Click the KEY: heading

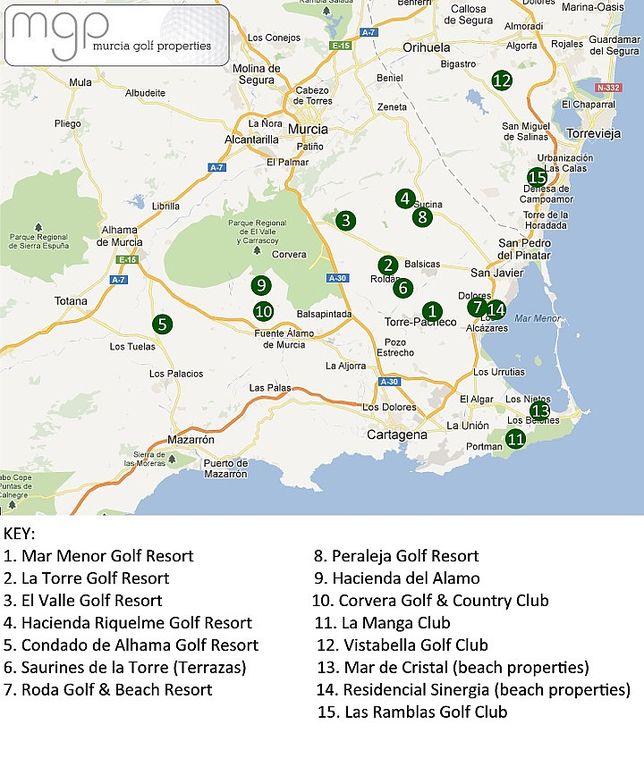[x=19, y=534]
